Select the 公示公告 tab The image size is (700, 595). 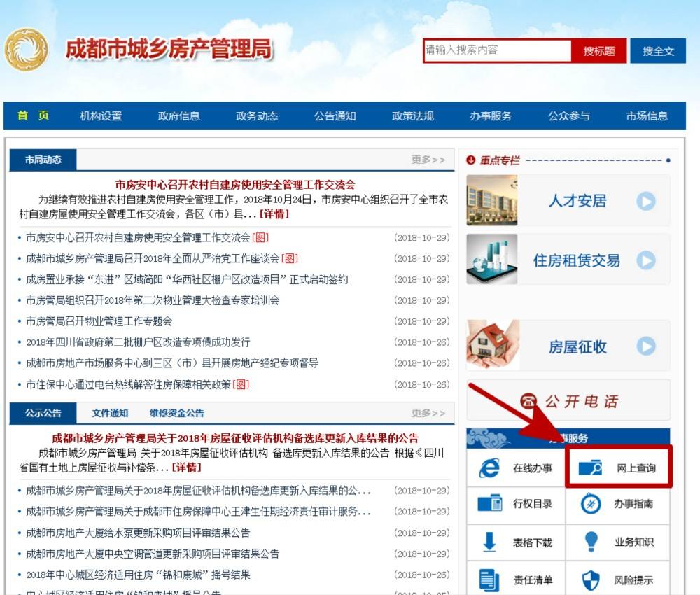[x=43, y=413]
